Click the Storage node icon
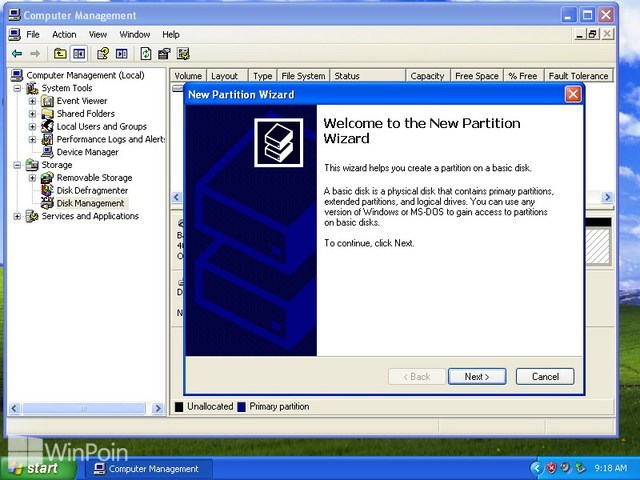 (x=32, y=165)
